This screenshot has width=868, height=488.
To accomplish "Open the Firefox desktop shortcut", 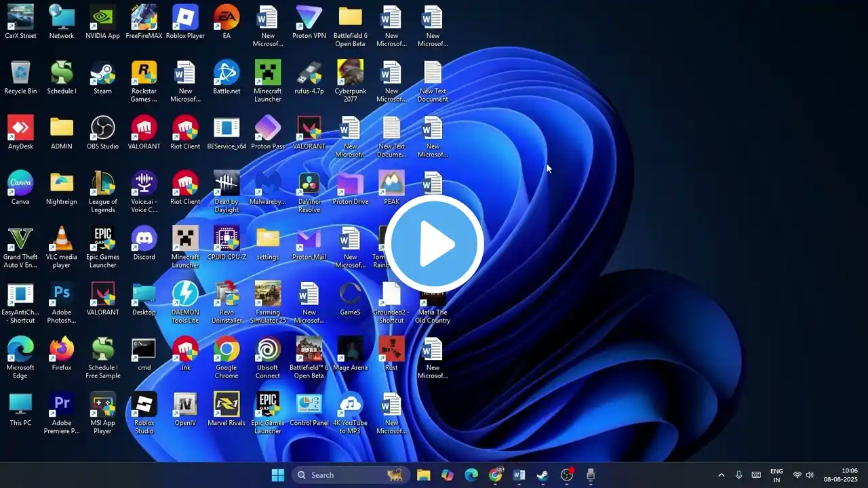I will [x=62, y=354].
